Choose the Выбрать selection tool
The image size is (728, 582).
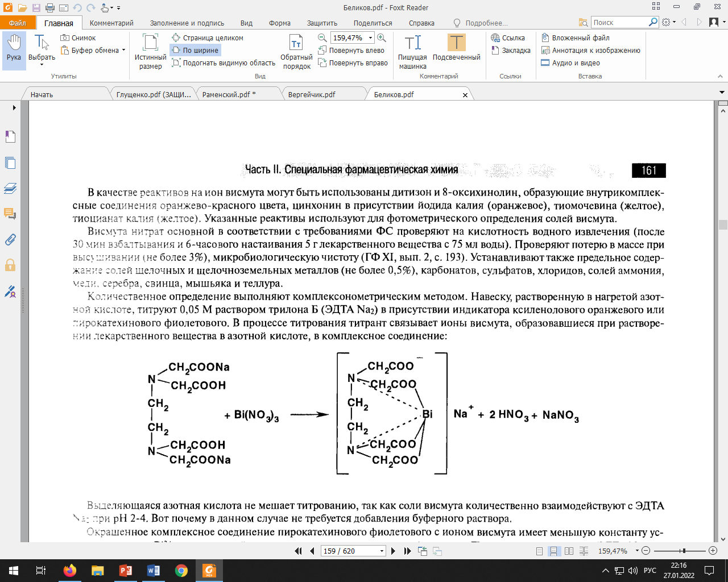click(x=42, y=50)
